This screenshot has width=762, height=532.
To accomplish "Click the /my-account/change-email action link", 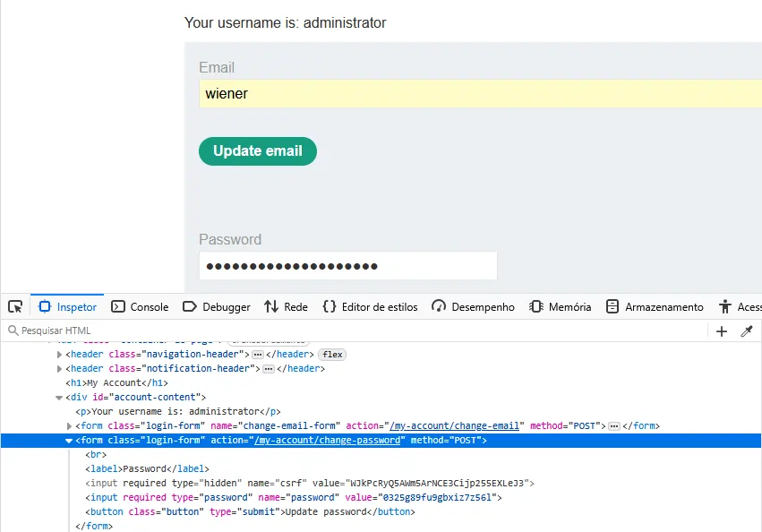I will click(453, 426).
